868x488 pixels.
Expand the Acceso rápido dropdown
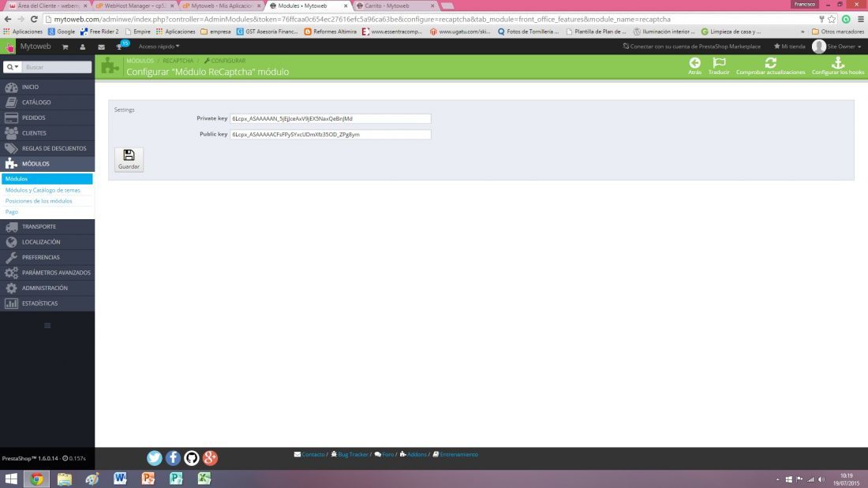pos(159,47)
